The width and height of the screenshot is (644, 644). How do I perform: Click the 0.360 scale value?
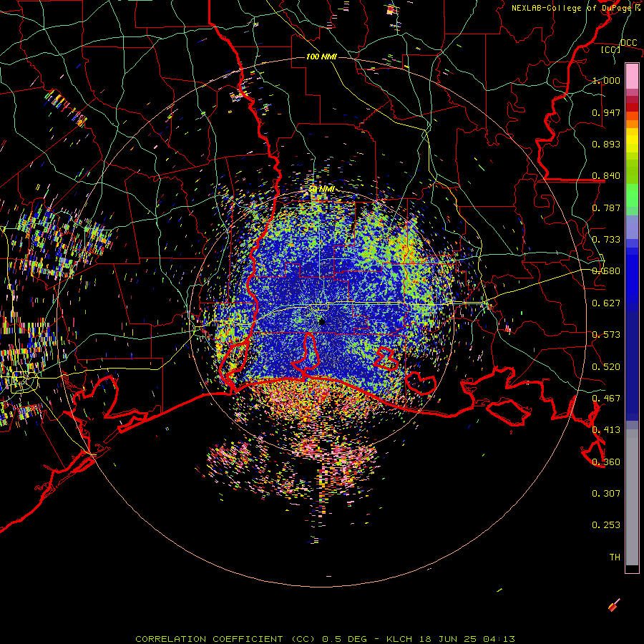[x=606, y=462]
